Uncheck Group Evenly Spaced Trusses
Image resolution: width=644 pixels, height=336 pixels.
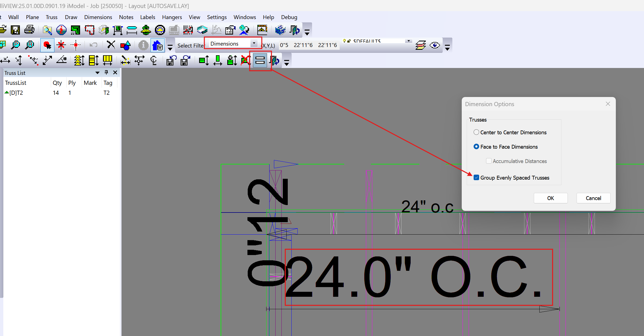[476, 177]
